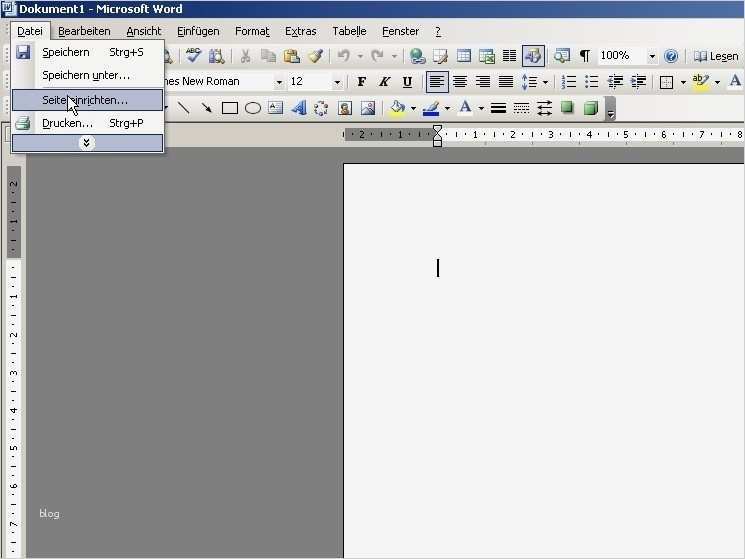This screenshot has height=559, width=745.
Task: Toggle the Drawing toolbar button
Action: (x=533, y=56)
